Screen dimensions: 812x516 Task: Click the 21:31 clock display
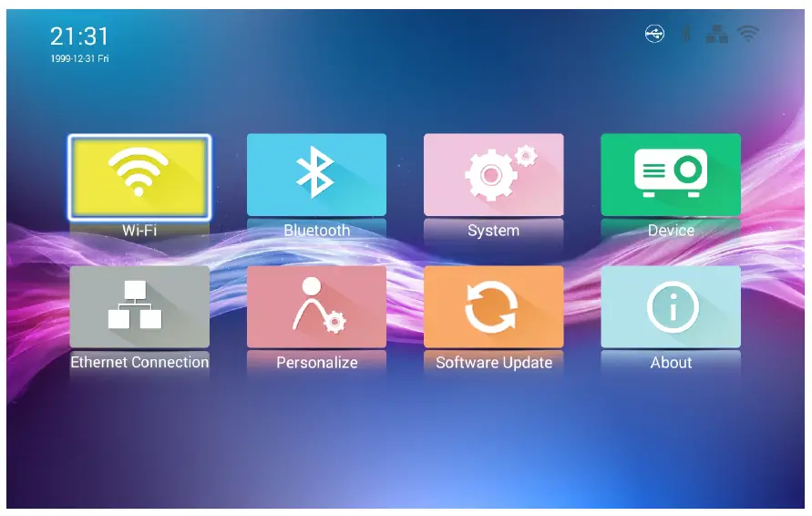tap(79, 36)
